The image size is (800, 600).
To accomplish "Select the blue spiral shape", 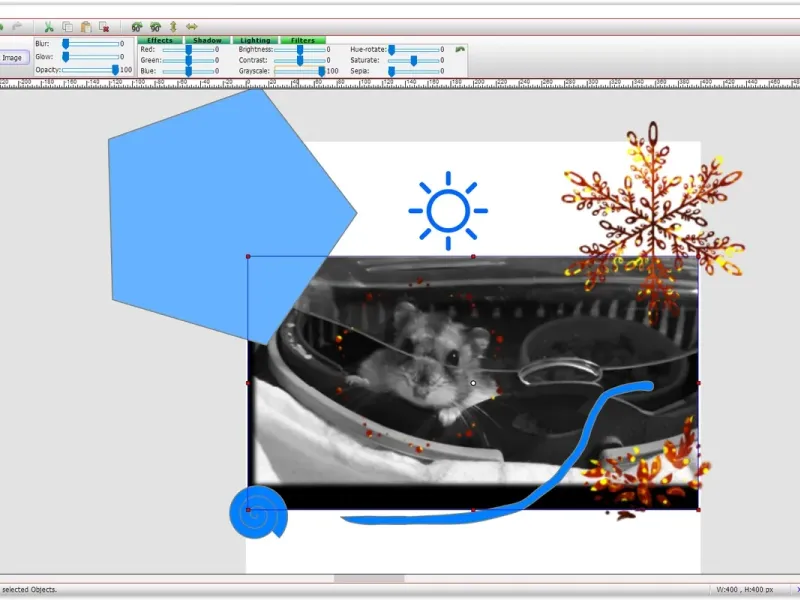I will point(258,512).
